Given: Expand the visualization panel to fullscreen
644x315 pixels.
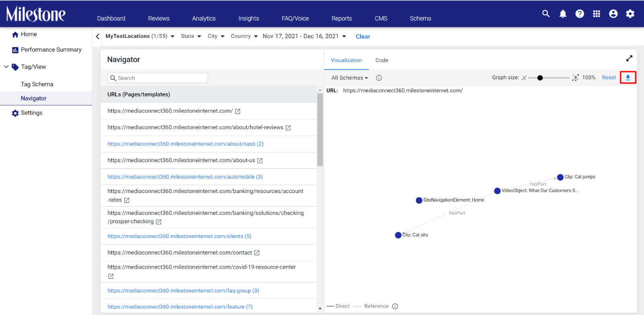Looking at the screenshot, I should (x=630, y=58).
